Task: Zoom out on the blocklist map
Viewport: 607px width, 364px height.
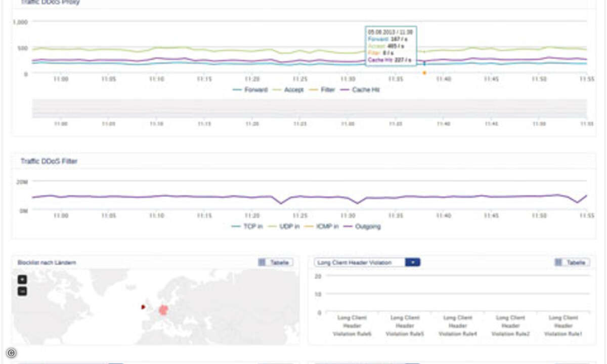Action: (22, 291)
